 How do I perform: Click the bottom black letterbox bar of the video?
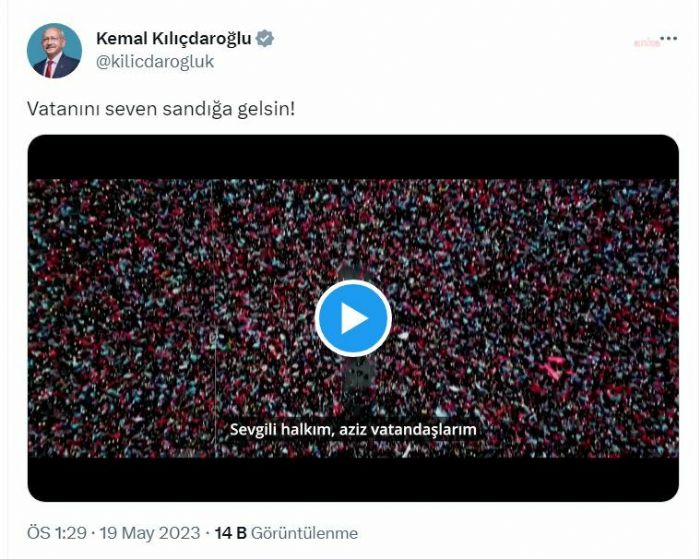click(353, 480)
